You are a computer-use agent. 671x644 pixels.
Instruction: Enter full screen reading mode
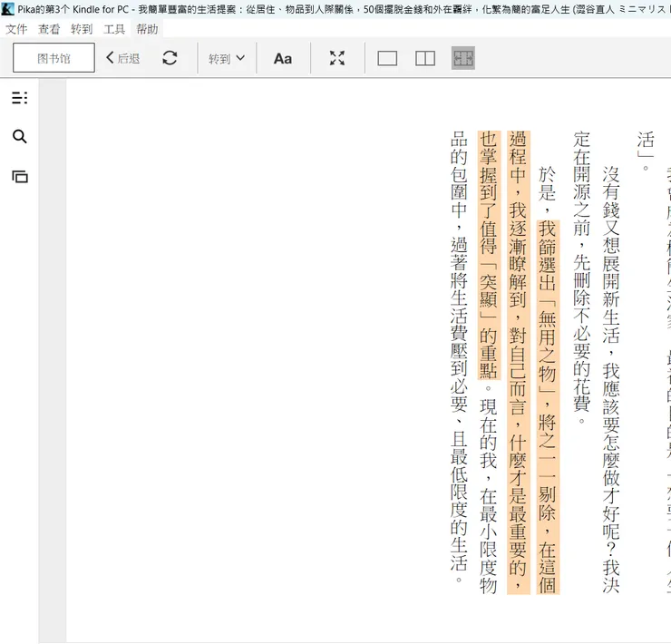[x=337, y=58]
